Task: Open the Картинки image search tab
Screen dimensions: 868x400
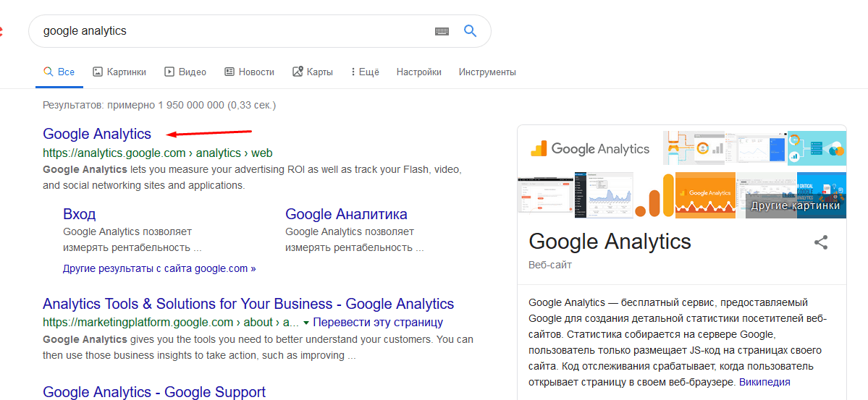Action: [119, 72]
